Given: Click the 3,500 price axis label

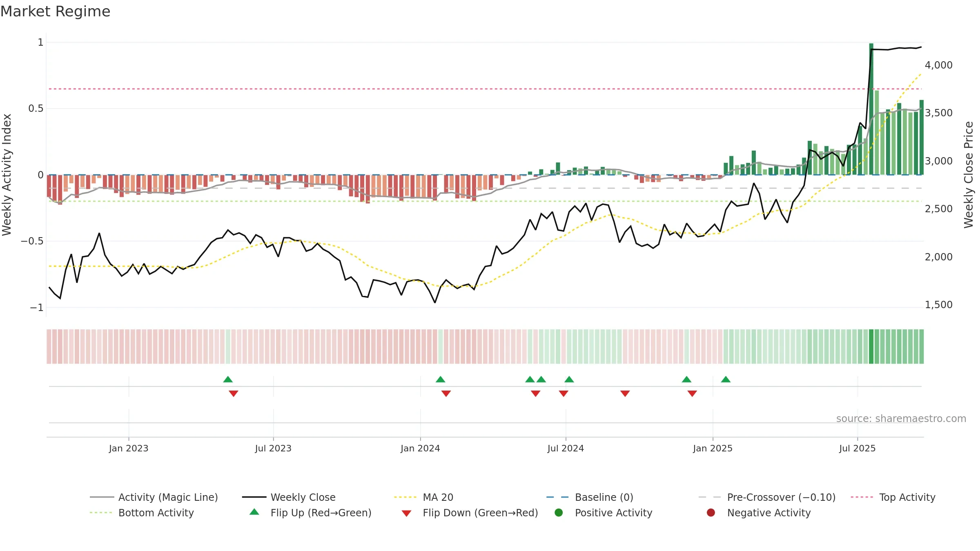Looking at the screenshot, I should [x=939, y=113].
